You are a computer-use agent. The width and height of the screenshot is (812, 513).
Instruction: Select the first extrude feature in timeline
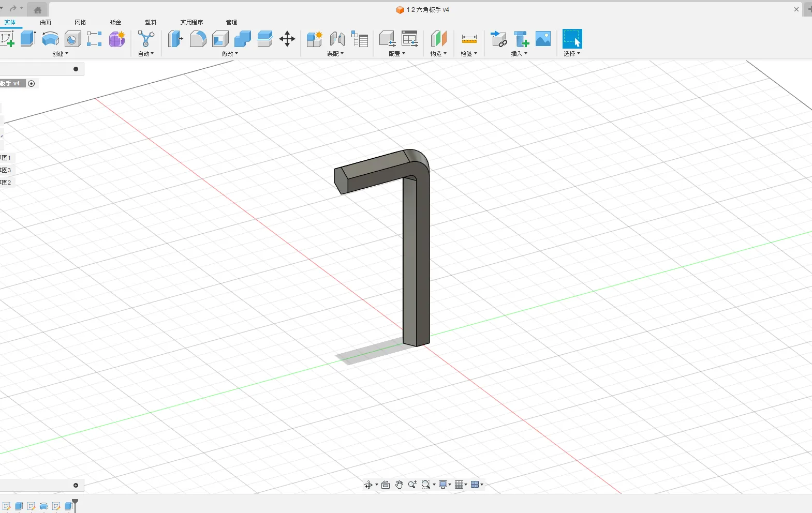(x=19, y=506)
